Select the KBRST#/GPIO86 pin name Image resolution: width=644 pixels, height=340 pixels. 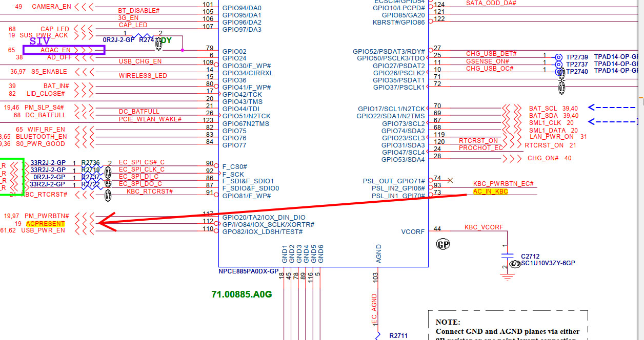400,23
